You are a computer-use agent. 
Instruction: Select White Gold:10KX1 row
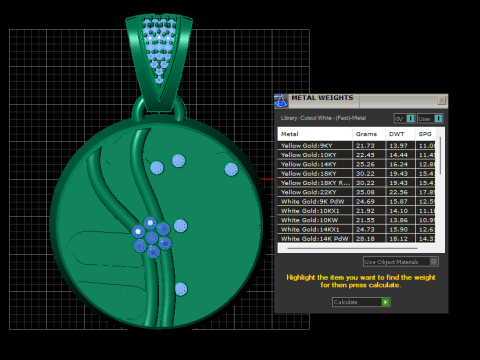pyautogui.click(x=356, y=211)
